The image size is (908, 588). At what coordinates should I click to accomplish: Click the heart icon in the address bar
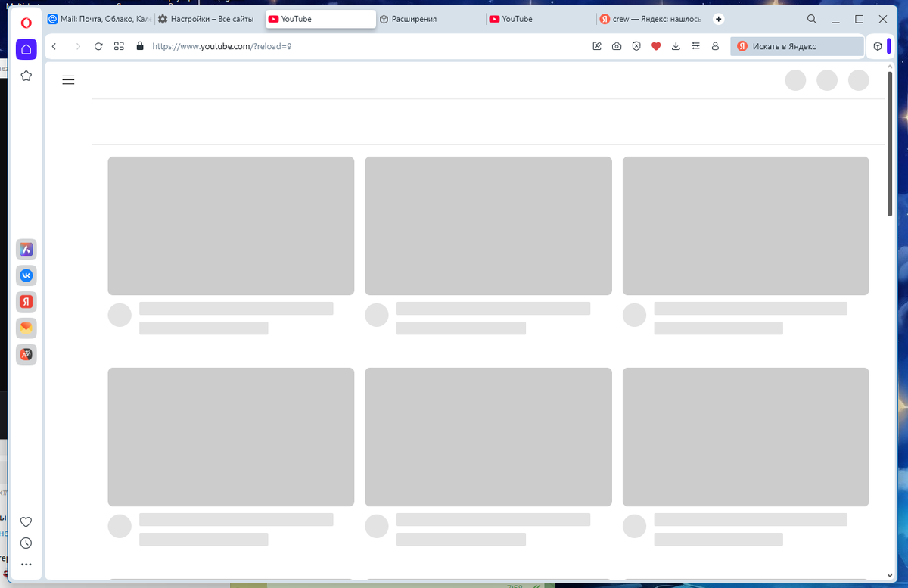pyautogui.click(x=656, y=46)
